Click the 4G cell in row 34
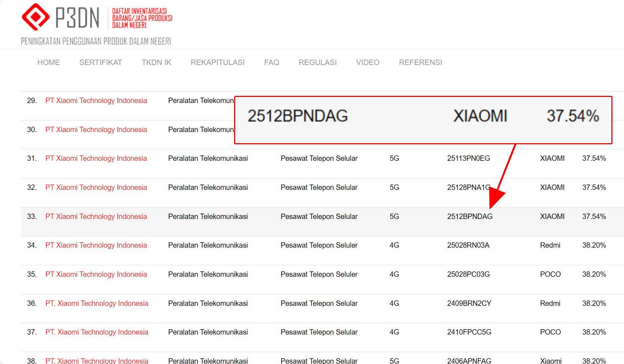Viewport: 624px width, 364px height. (394, 245)
